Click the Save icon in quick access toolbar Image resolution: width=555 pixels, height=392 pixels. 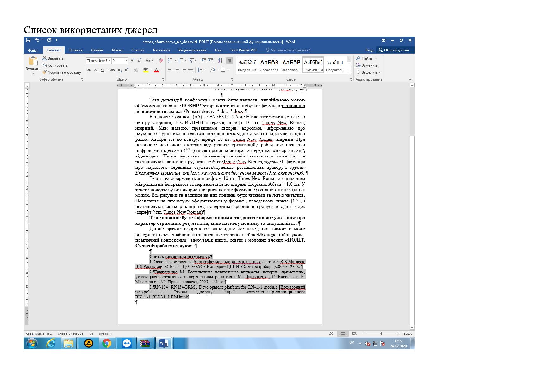pos(28,40)
